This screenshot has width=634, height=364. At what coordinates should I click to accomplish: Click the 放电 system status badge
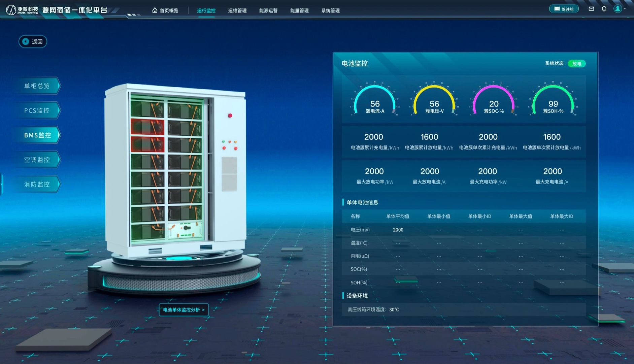click(x=577, y=64)
